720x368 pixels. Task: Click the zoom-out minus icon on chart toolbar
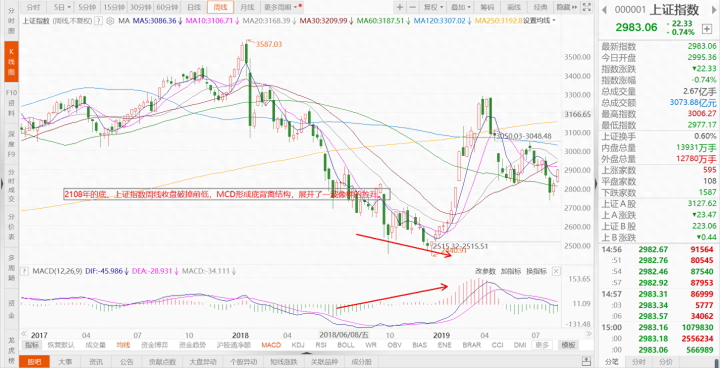point(412,7)
